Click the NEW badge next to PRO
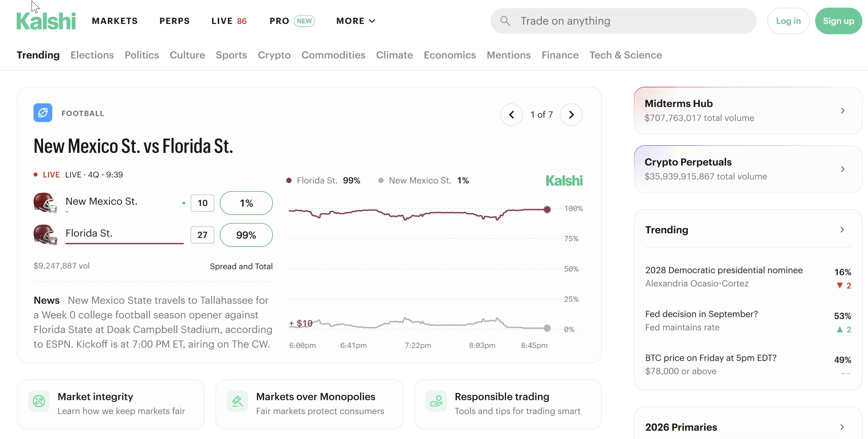This screenshot has height=439, width=868. [x=304, y=21]
